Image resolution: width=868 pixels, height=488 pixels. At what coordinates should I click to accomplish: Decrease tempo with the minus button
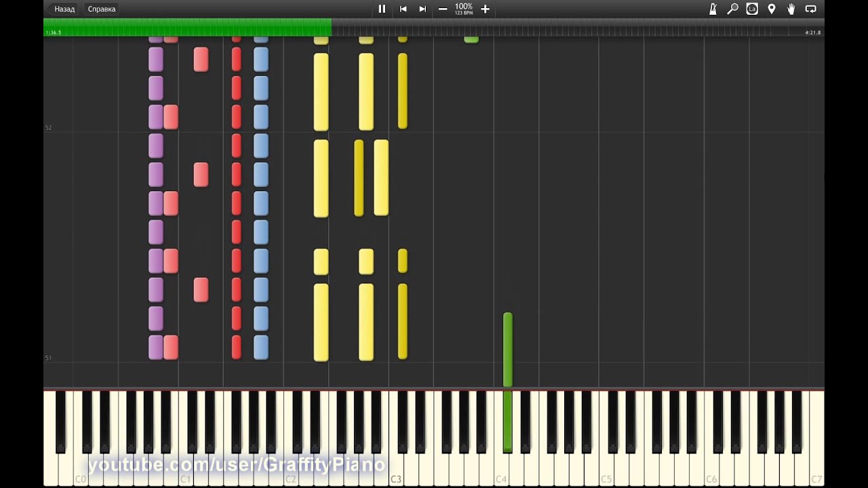pyautogui.click(x=443, y=9)
